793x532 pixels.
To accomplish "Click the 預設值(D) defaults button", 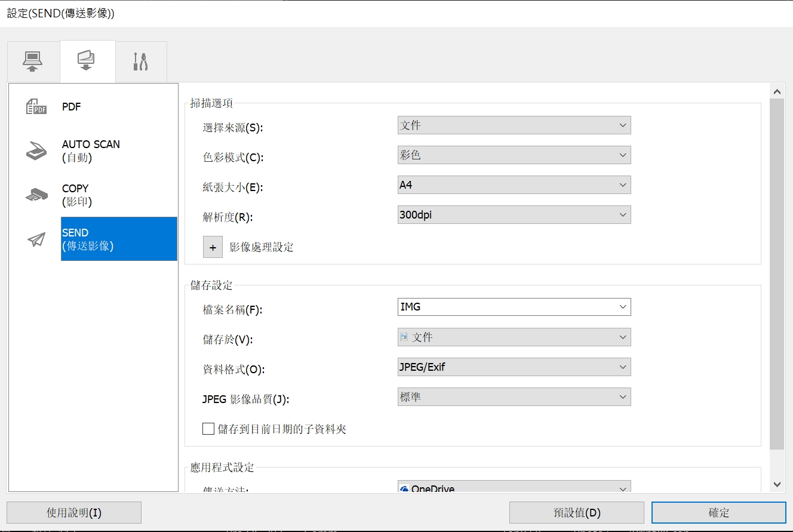I will pos(577,513).
